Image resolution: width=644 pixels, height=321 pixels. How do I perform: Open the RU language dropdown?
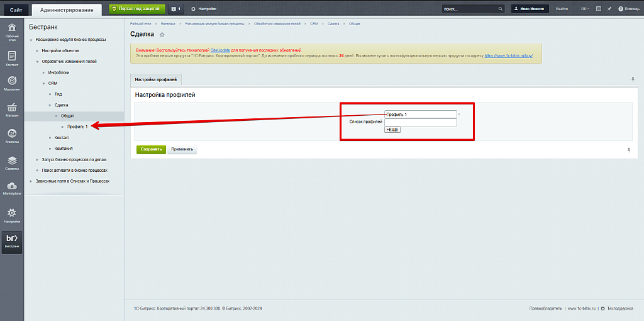tap(584, 9)
